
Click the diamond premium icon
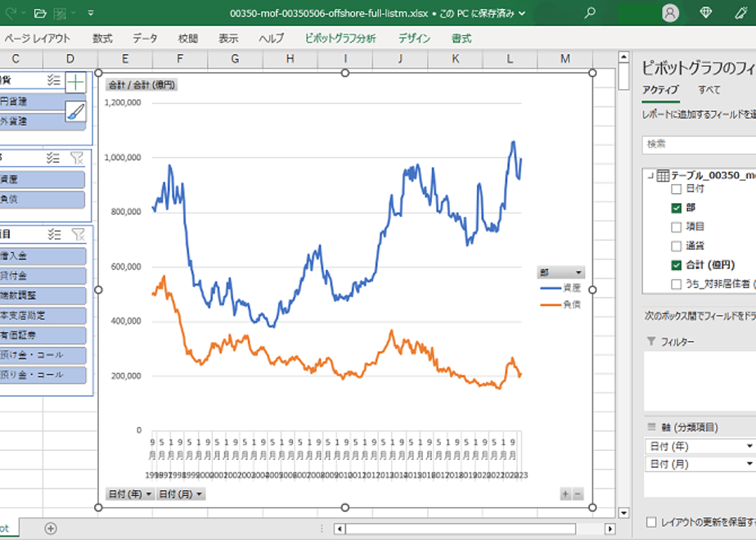coord(706,13)
